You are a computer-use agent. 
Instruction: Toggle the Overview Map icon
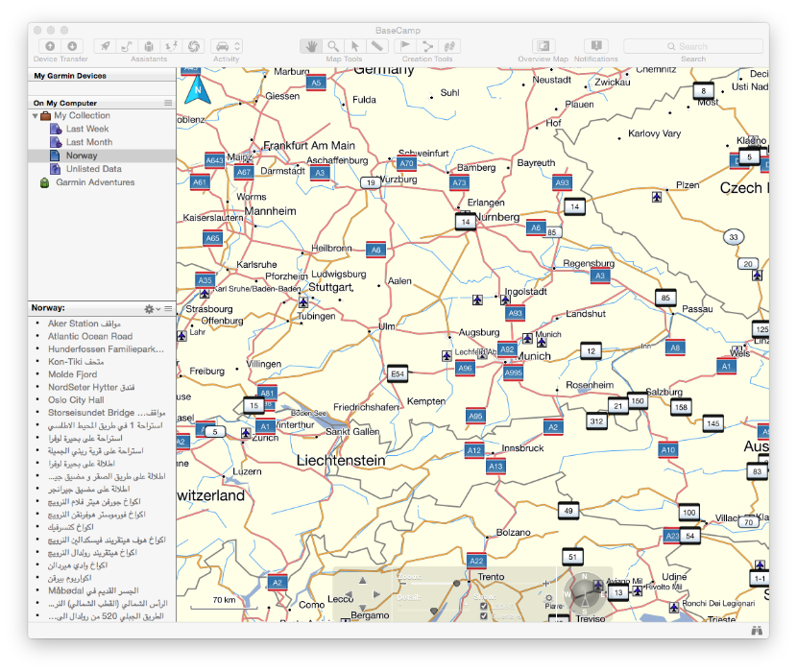(x=543, y=46)
